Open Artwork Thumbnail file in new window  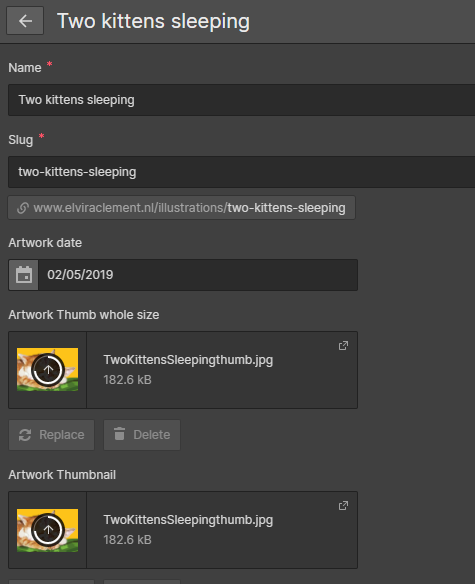[x=343, y=506]
